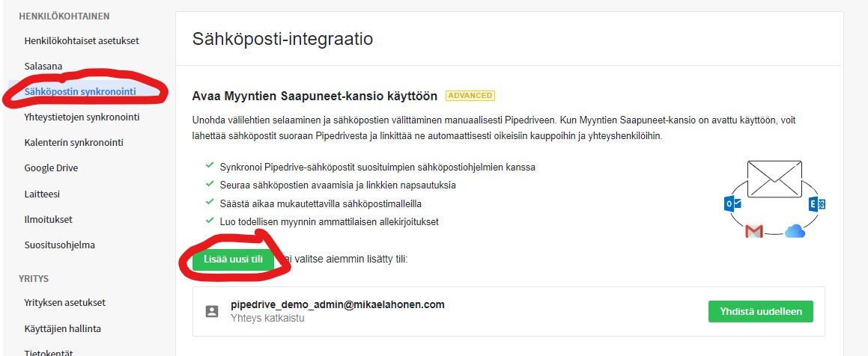Open Yhteystietojen synkronointi settings
Viewport: 868px width, 356px height.
(x=82, y=117)
